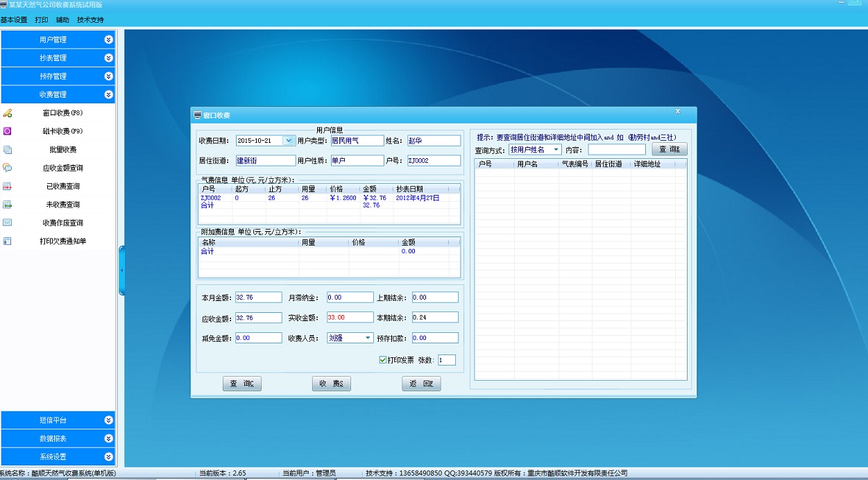Image resolution: width=868 pixels, height=480 pixels.
Task: Collapse the 收费管理 section chevron
Action: [108, 94]
